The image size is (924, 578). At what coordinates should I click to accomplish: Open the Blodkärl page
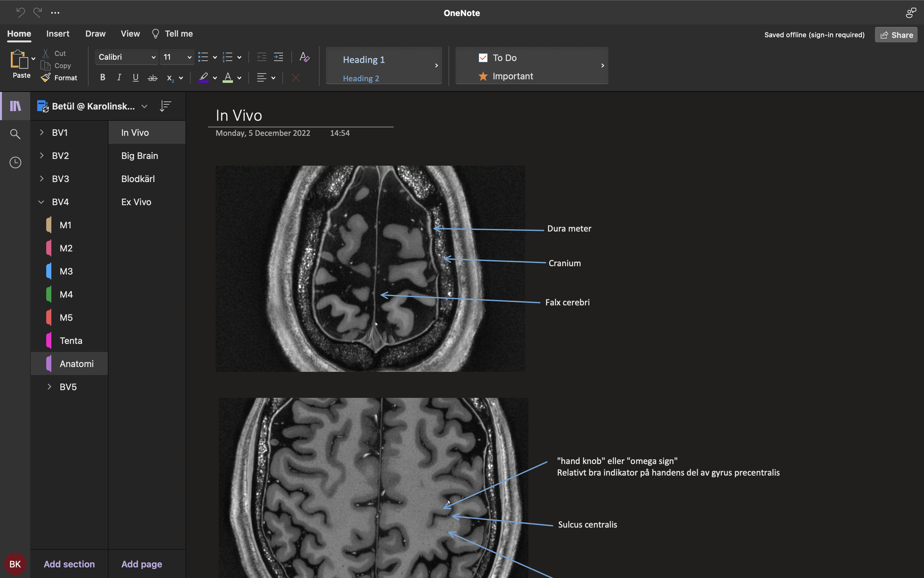coord(147,179)
